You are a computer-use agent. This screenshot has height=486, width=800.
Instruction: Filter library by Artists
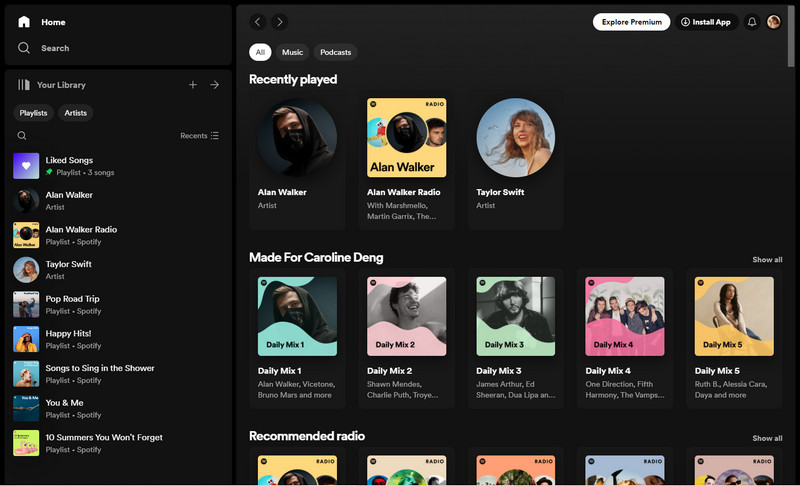tap(76, 113)
